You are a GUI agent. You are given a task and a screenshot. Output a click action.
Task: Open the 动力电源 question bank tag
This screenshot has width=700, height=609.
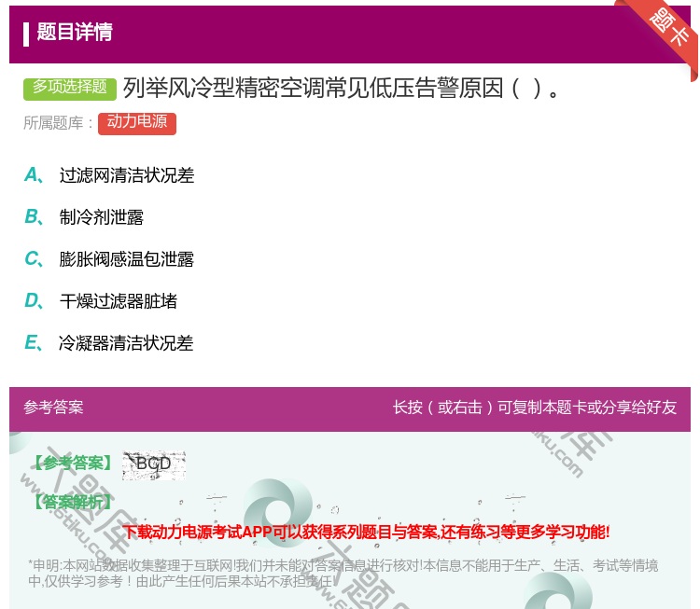click(x=137, y=123)
